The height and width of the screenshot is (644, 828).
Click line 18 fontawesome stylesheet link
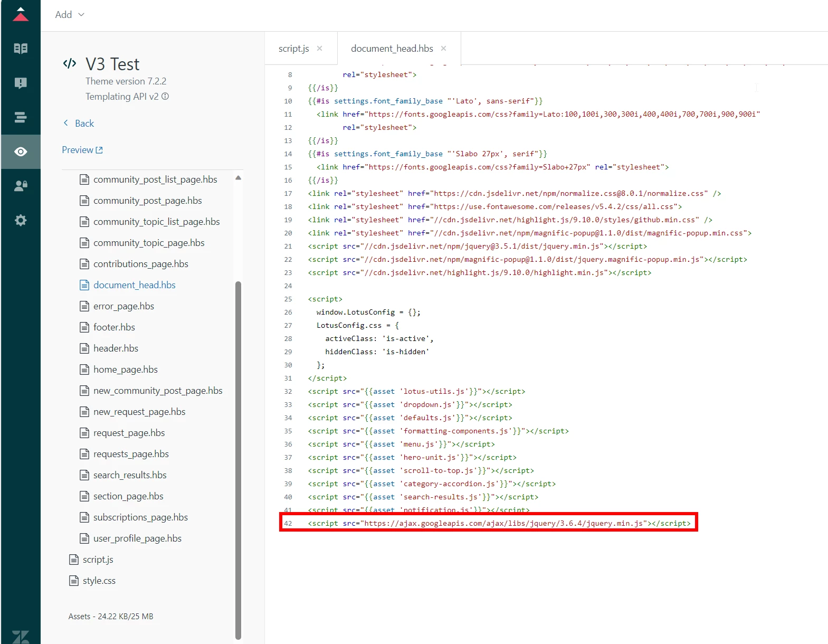click(495, 206)
